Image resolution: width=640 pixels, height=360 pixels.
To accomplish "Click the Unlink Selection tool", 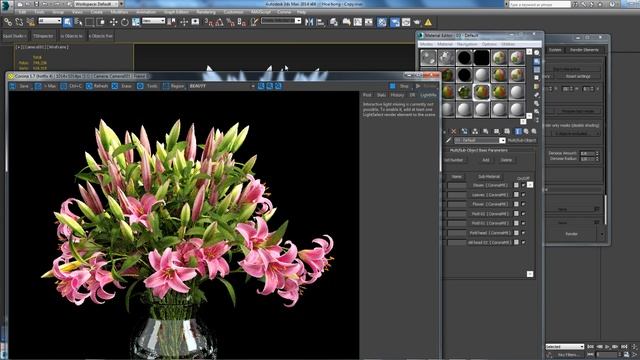I will point(19,22).
